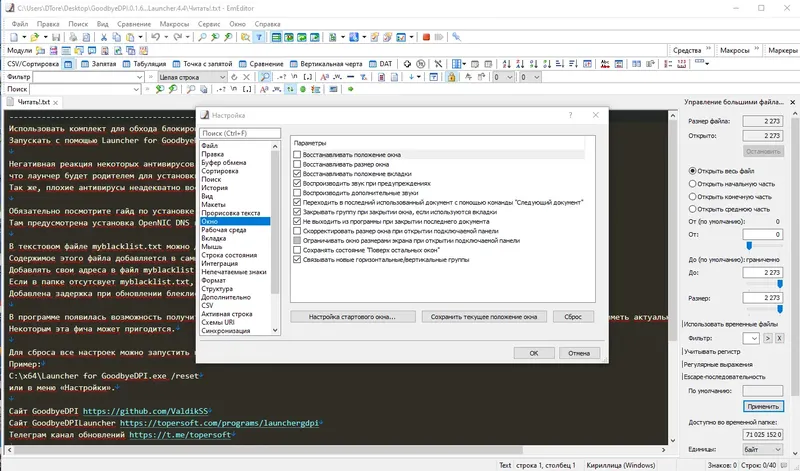
Task: Open the Макросы menu
Action: (174, 24)
